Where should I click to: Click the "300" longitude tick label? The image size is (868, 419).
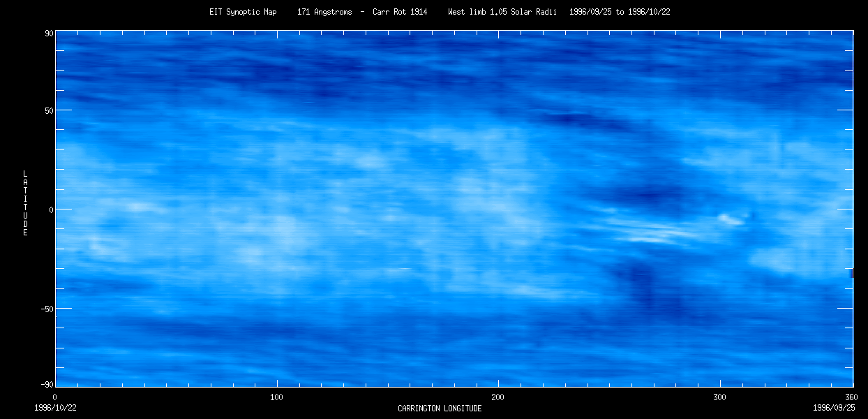coord(719,397)
